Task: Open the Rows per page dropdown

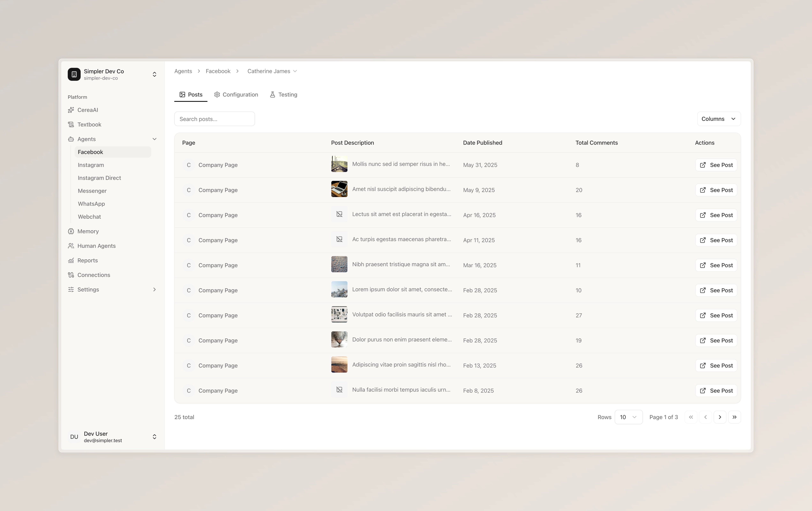Action: pos(628,417)
